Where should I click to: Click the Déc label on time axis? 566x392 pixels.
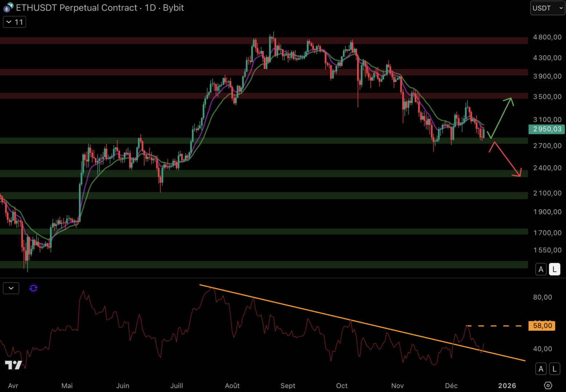point(451,385)
